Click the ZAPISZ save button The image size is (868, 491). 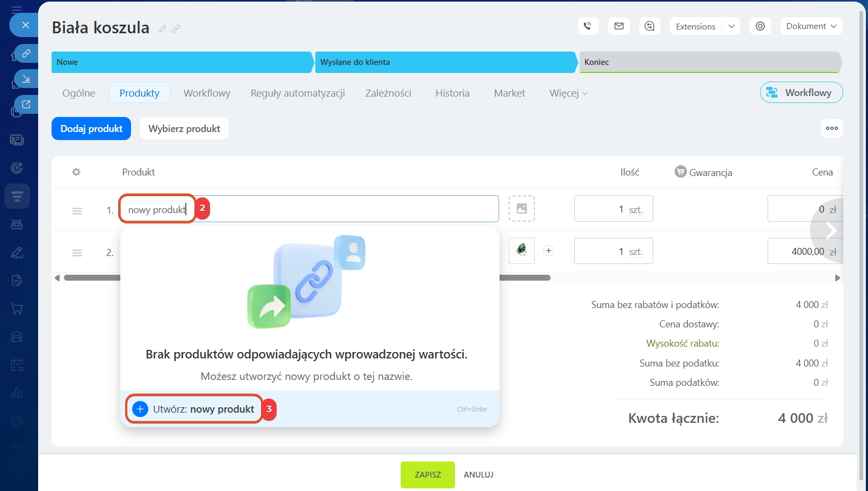pos(428,474)
